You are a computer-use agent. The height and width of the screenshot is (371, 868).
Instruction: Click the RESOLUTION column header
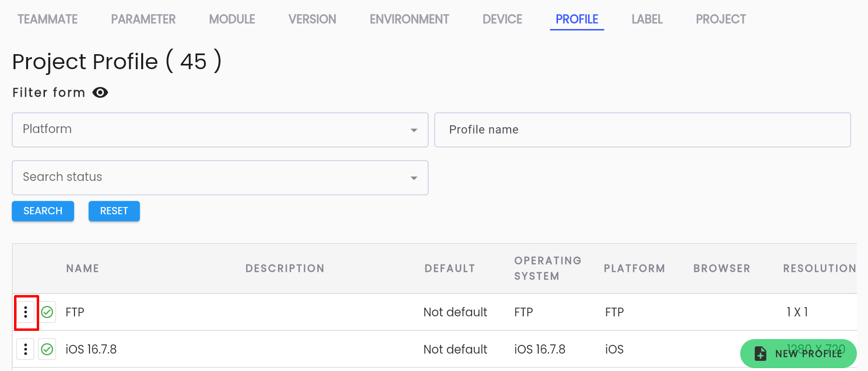820,268
